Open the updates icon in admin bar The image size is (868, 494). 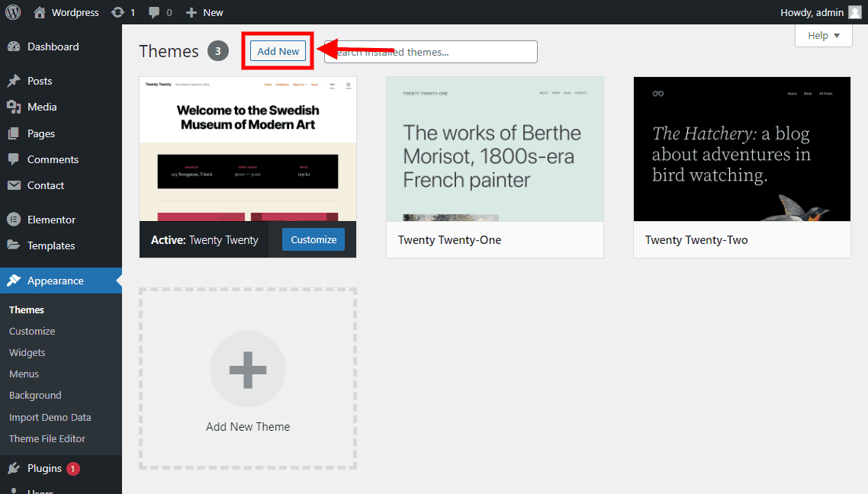coord(117,12)
